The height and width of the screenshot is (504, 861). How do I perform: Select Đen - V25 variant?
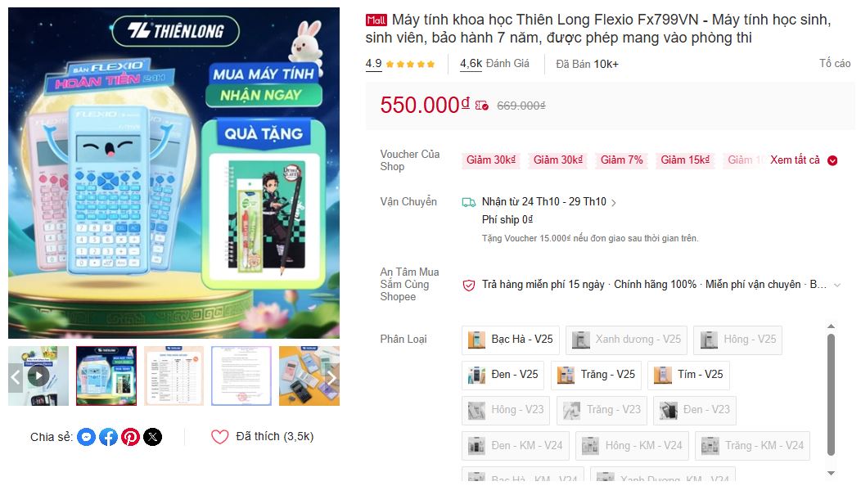pos(503,375)
